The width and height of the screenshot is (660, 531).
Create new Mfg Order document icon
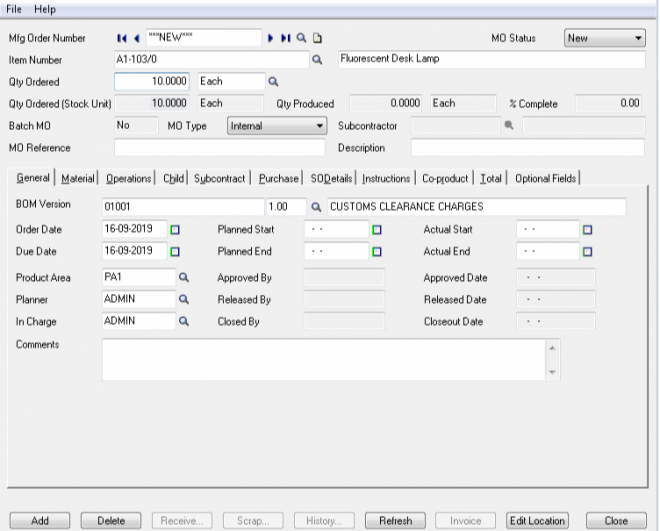(317, 39)
